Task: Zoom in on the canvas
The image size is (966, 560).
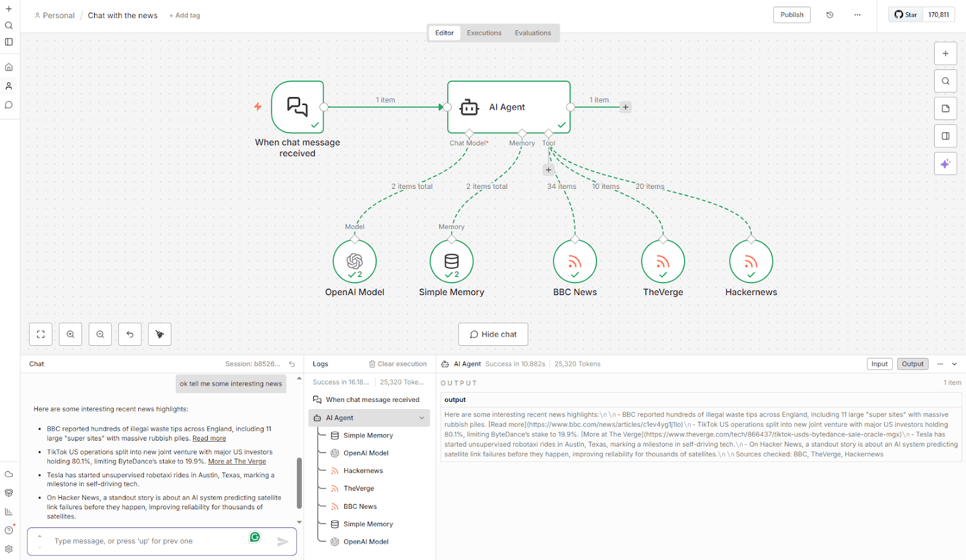Action: (x=71, y=334)
